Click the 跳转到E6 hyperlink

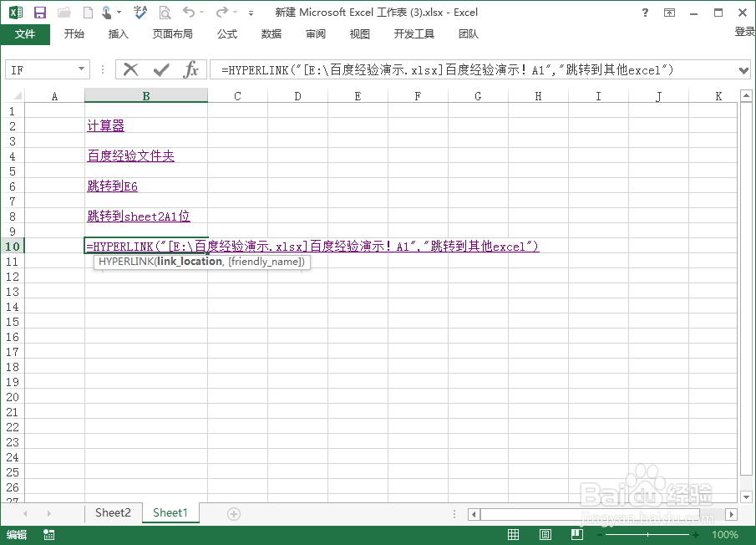[112, 186]
